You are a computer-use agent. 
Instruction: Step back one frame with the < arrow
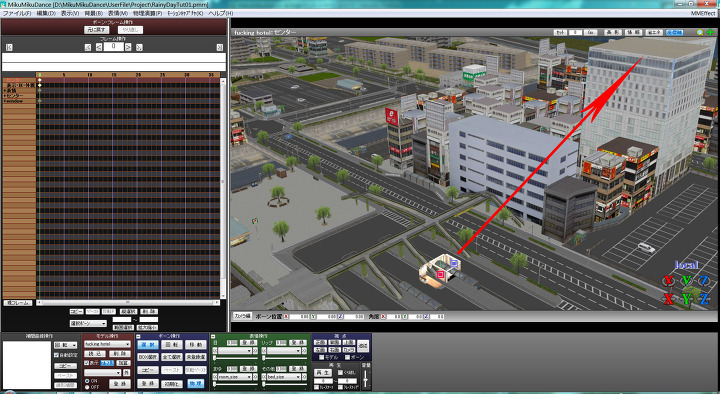click(x=99, y=47)
